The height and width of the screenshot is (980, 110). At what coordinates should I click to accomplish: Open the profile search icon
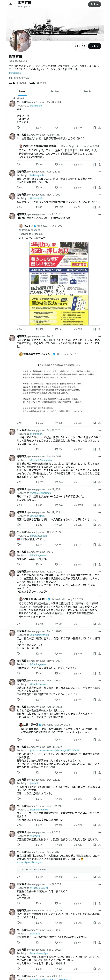pyautogui.click(x=84, y=46)
